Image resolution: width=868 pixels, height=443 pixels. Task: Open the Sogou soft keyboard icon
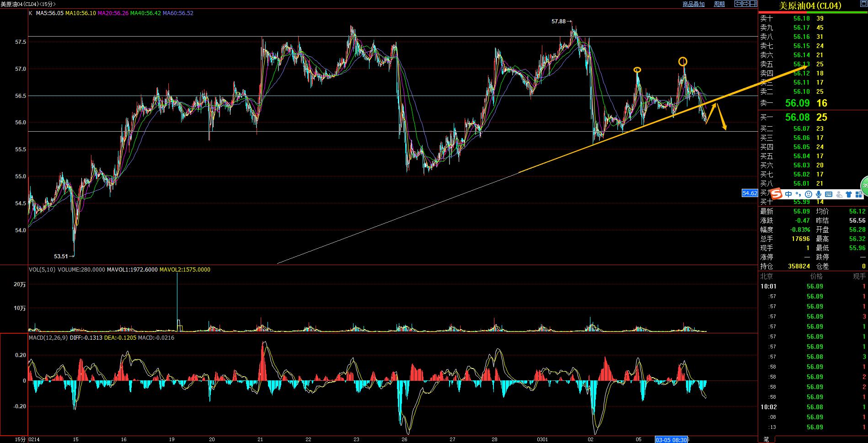click(828, 194)
